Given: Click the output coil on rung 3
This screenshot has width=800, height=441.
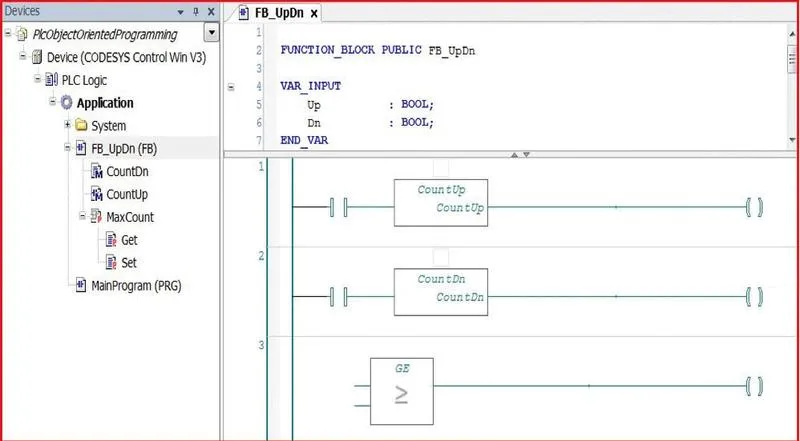Looking at the screenshot, I should [x=753, y=386].
